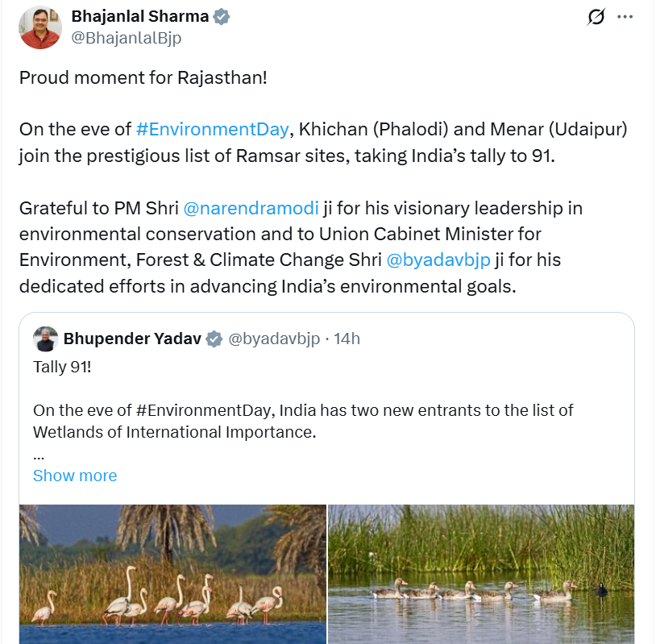The width and height of the screenshot is (656, 644).
Task: Open the geese swimming photo thumbnail
Action: click(x=481, y=574)
